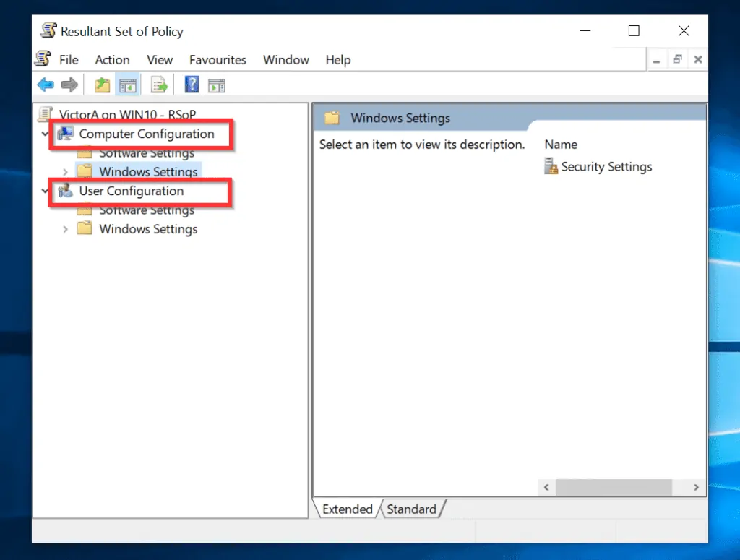Click folder icon of bottom Windows Settings node
The image size is (740, 560).
point(85,228)
